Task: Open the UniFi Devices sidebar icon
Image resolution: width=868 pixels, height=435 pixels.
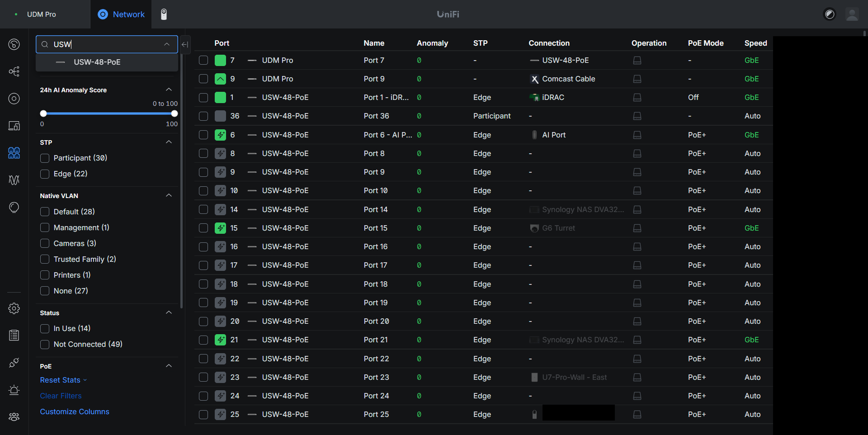Action: tap(14, 99)
